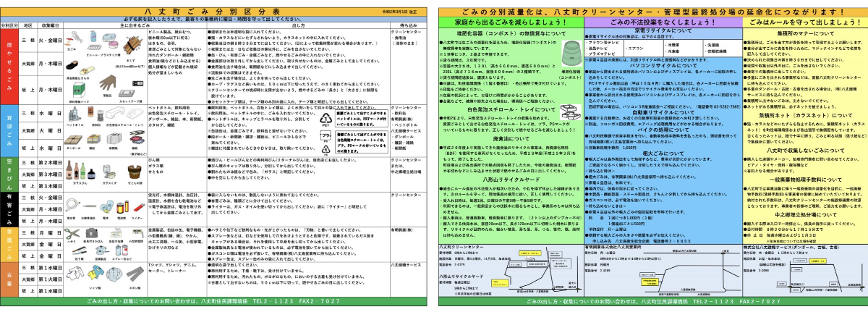Click the green 空きびん category block
This screenshot has width=868, height=312.
[9, 174]
